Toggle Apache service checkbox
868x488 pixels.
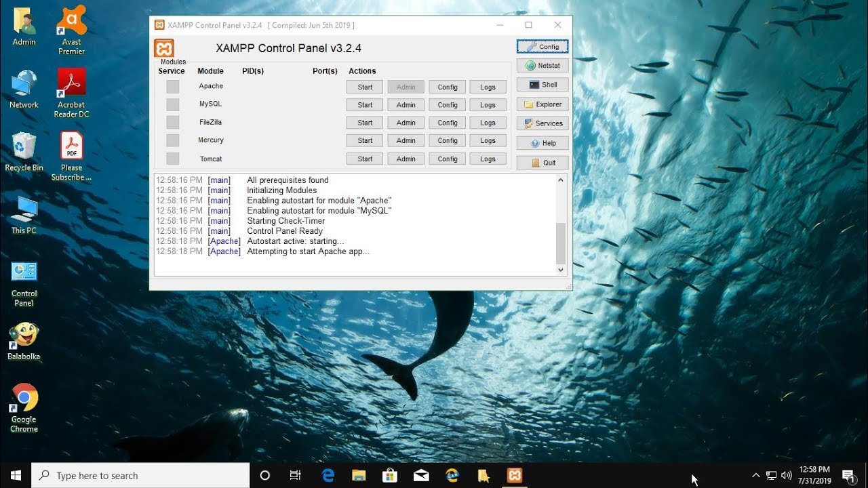(173, 87)
